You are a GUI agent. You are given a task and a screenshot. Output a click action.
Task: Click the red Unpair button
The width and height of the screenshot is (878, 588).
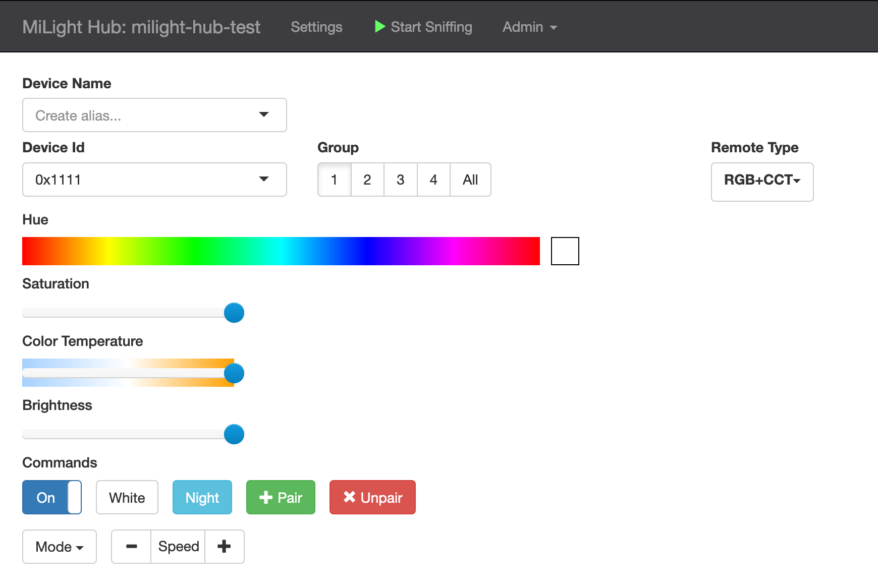tap(372, 497)
